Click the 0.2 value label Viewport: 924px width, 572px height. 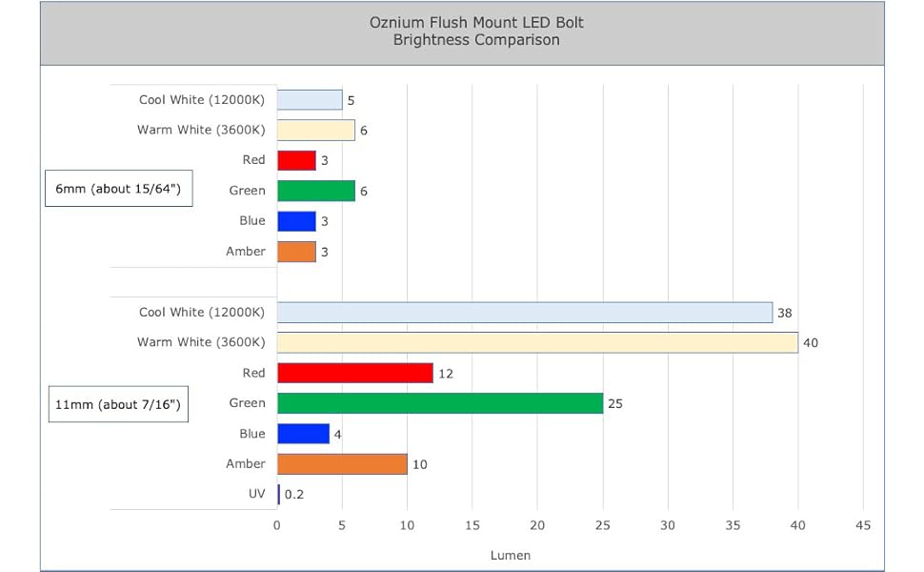pyautogui.click(x=294, y=496)
